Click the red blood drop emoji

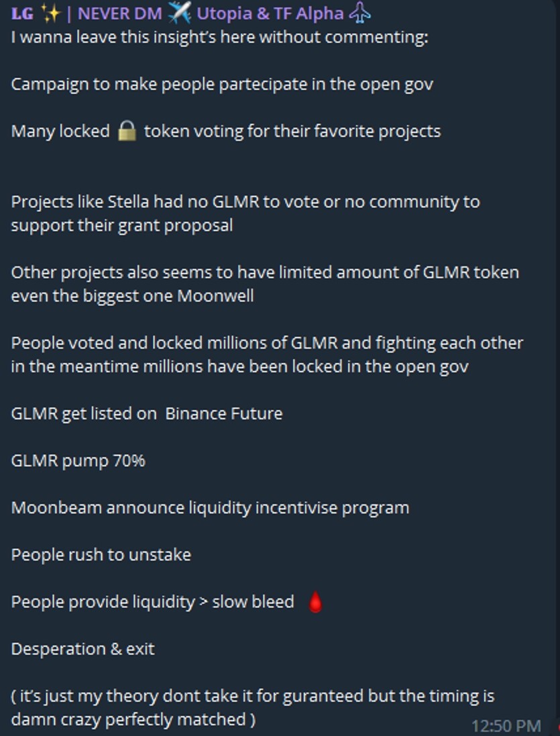[316, 602]
